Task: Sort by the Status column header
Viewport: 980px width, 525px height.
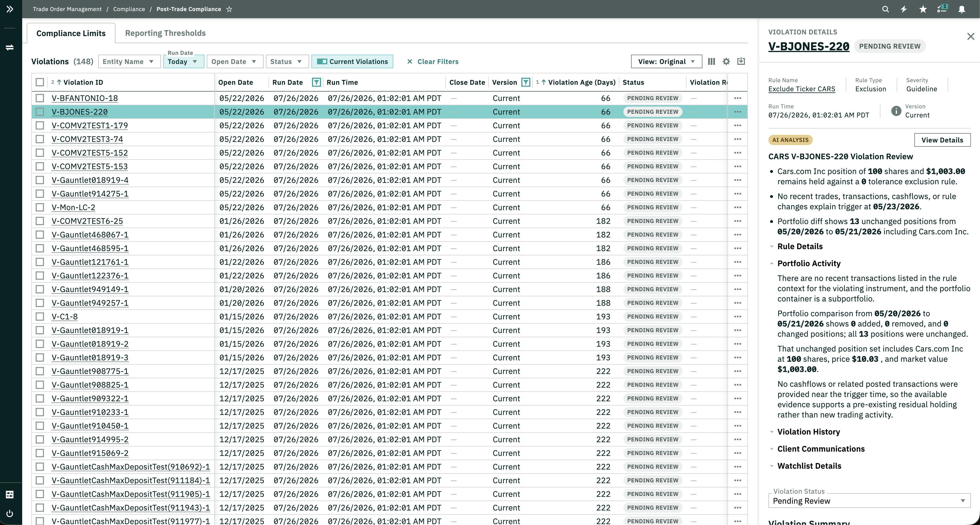Action: click(x=633, y=82)
